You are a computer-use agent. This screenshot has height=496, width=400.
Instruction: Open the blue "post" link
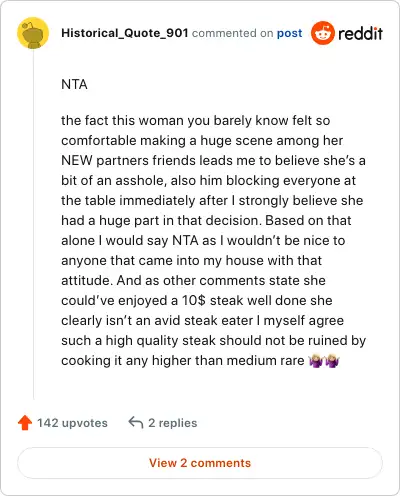coord(289,33)
